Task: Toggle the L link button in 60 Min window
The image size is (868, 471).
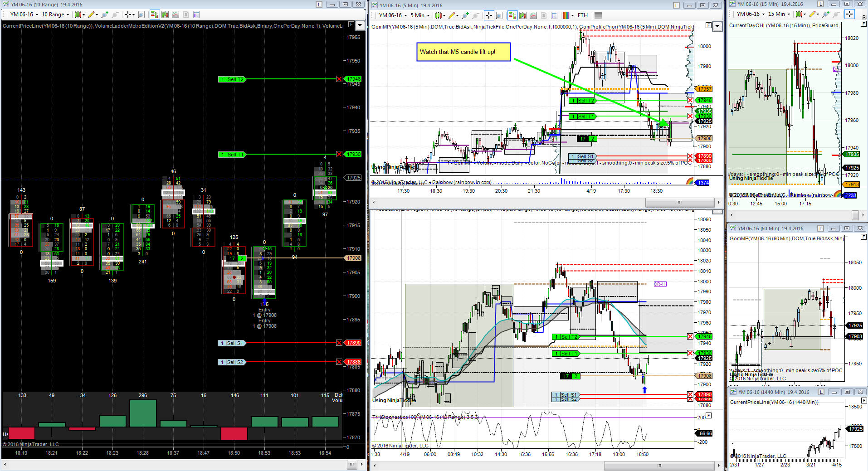Action: (x=821, y=228)
